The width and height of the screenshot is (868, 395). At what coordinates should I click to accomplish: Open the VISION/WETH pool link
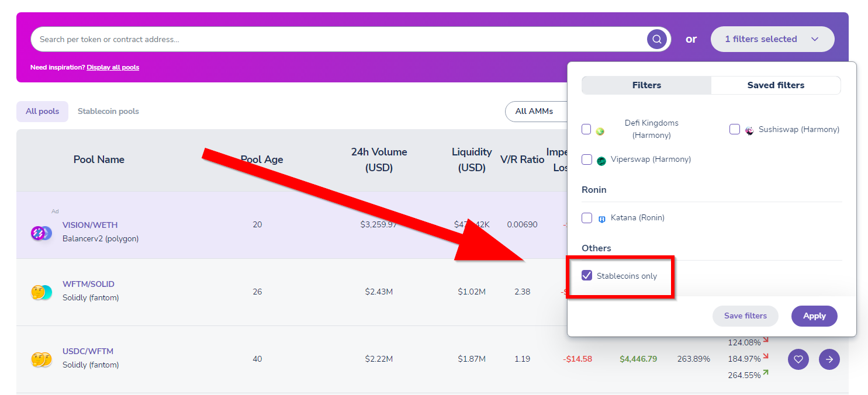click(x=90, y=225)
